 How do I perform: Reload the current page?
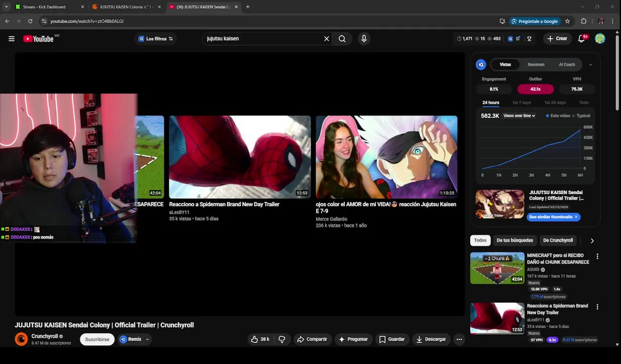tap(30, 21)
